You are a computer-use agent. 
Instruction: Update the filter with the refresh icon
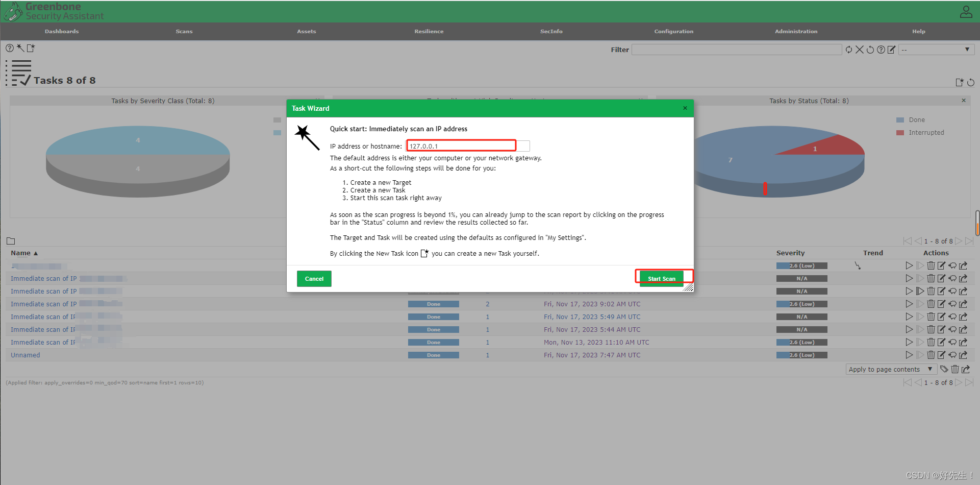pos(849,50)
